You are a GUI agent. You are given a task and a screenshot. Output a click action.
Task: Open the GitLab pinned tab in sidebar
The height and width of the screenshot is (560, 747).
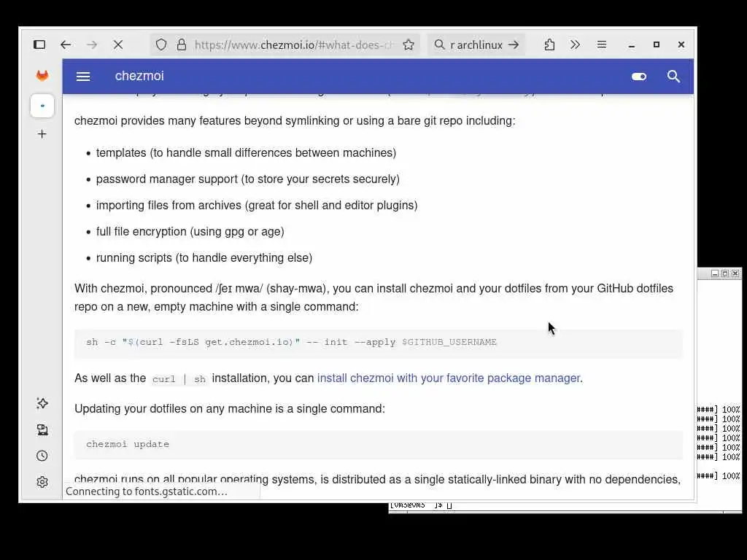click(42, 76)
